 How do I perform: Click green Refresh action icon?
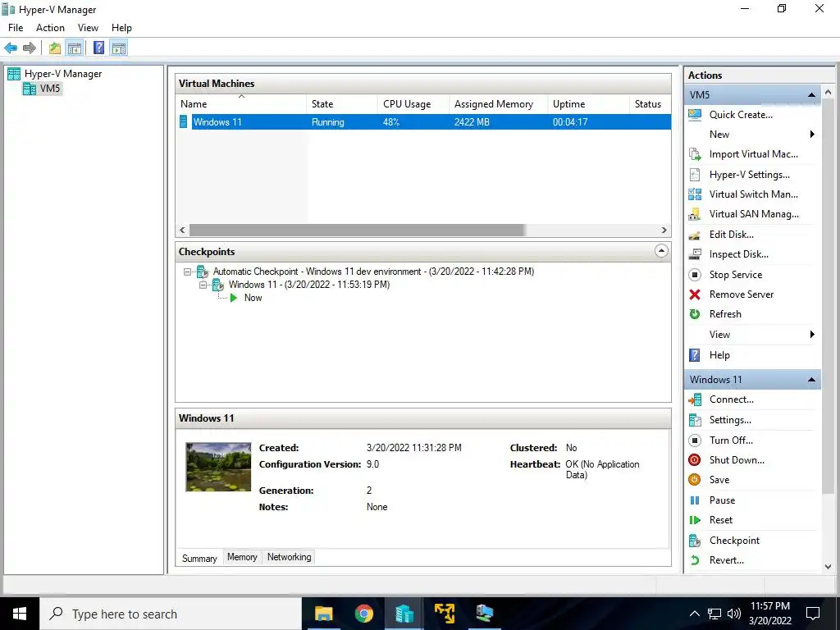pos(695,314)
